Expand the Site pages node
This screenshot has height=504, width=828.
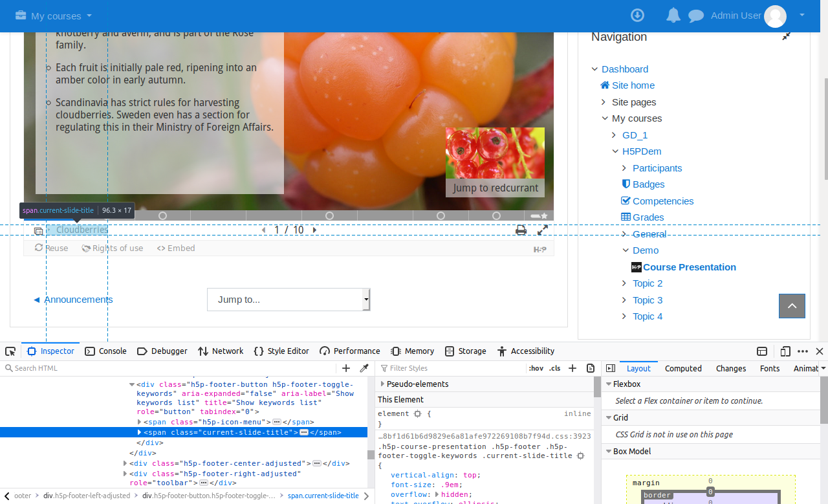(x=604, y=102)
